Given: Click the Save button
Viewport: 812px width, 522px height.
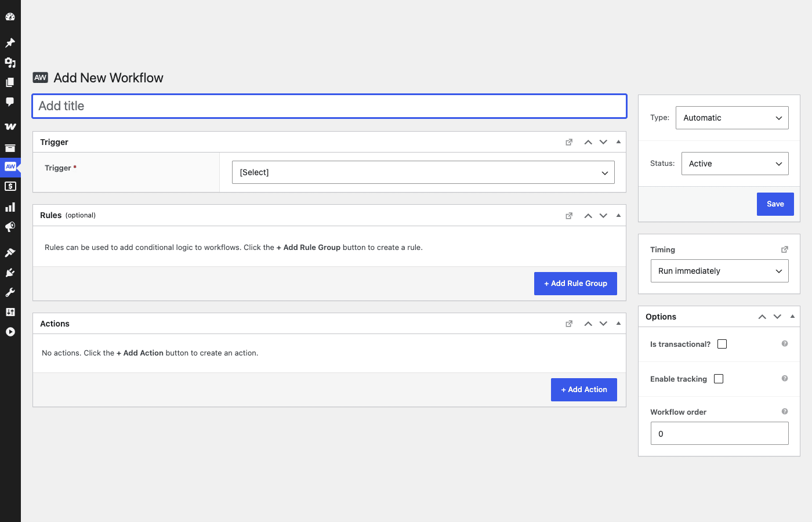Looking at the screenshot, I should (775, 204).
